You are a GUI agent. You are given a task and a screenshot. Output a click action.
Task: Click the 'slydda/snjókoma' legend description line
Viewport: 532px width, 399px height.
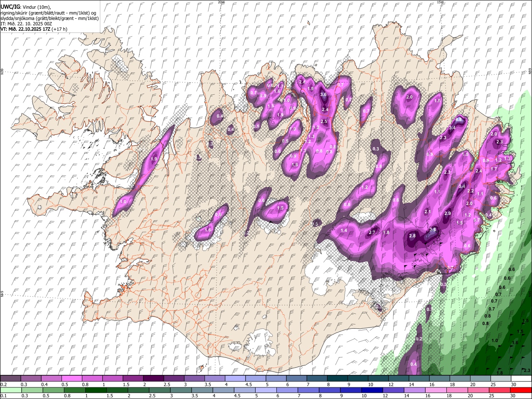(49, 18)
